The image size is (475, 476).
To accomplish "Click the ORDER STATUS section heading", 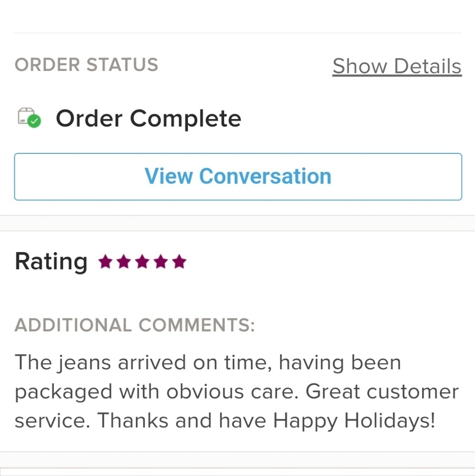I will tap(86, 65).
